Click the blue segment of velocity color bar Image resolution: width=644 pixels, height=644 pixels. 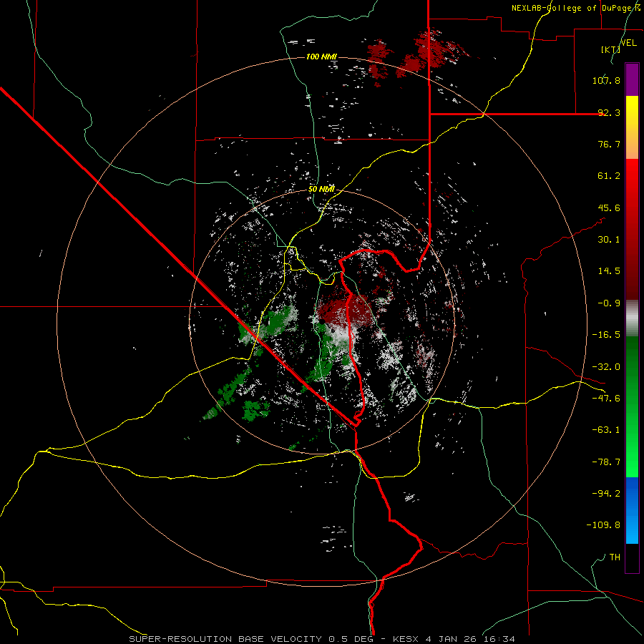(632, 510)
